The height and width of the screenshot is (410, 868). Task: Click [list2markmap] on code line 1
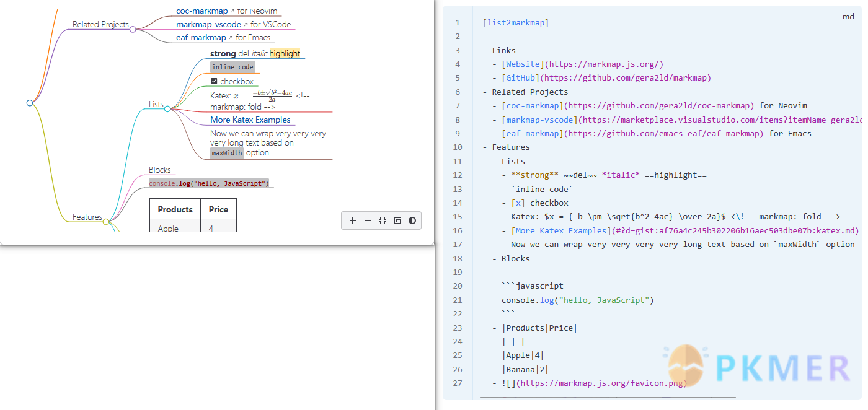516,23
